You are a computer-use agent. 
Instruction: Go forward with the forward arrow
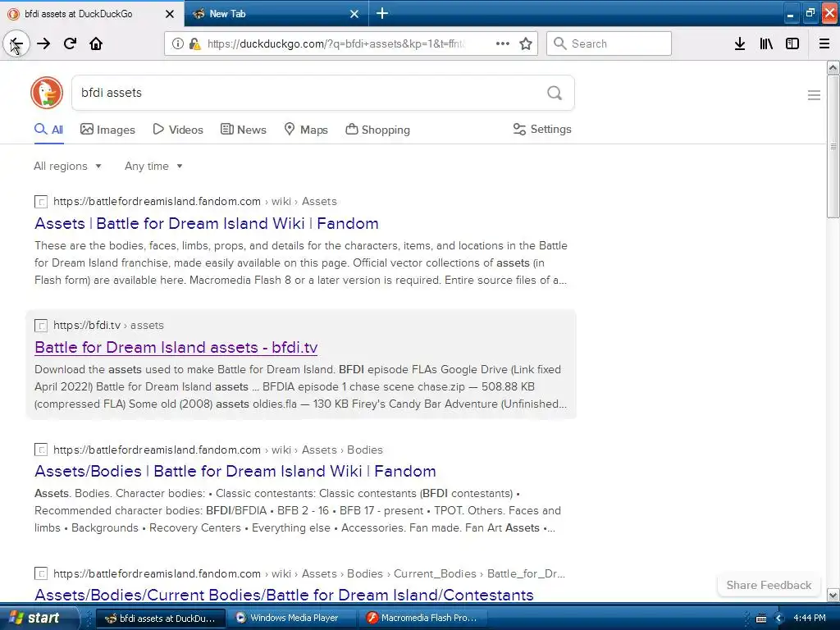coord(43,44)
